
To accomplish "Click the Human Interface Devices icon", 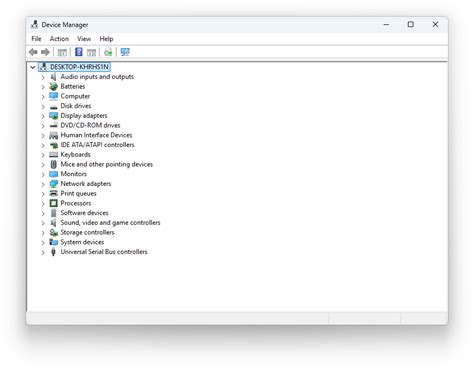I will coord(53,135).
